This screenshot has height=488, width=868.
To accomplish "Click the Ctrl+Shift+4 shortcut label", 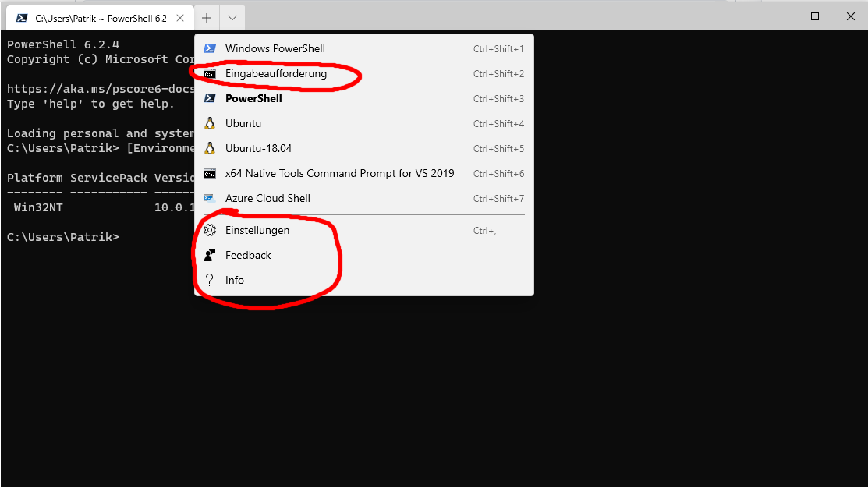I will [498, 124].
